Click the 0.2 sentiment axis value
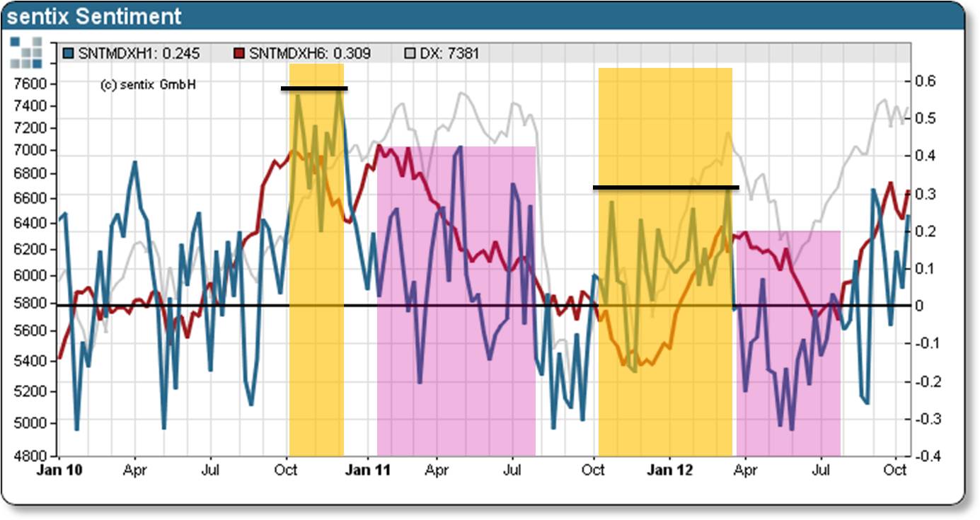Screen dimensions: 980x520 click(x=926, y=231)
